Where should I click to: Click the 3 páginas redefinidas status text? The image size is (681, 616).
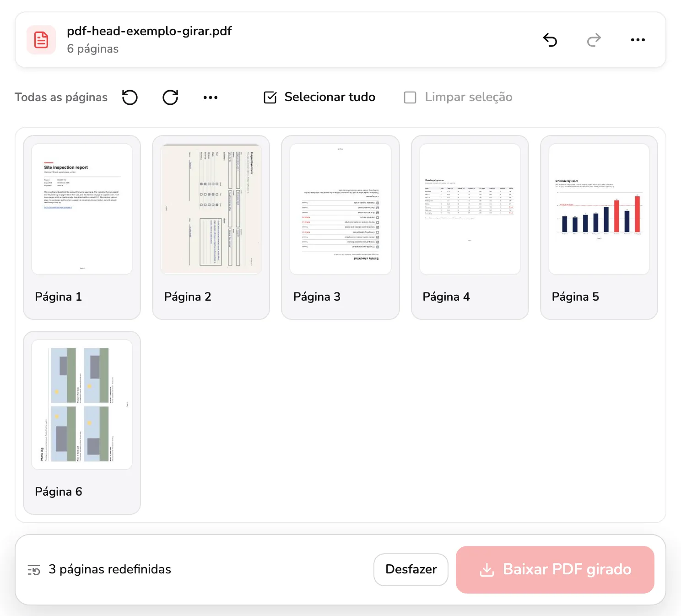pyautogui.click(x=110, y=569)
